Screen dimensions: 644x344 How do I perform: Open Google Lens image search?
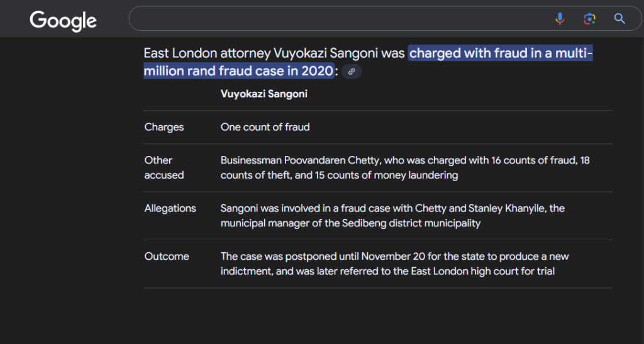tap(589, 18)
